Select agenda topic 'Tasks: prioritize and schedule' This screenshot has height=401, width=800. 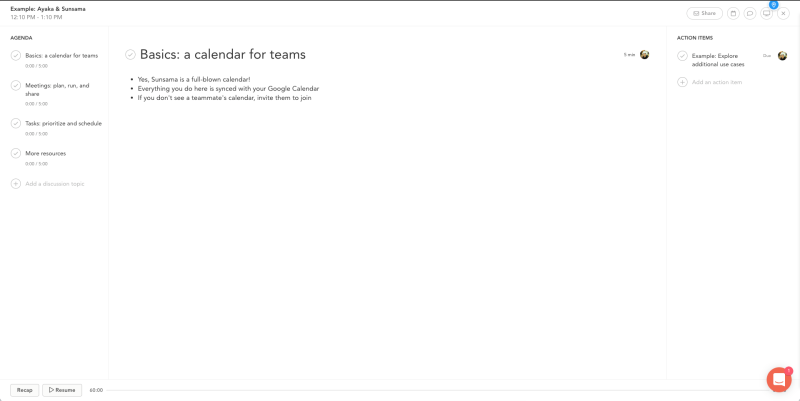tap(64, 123)
